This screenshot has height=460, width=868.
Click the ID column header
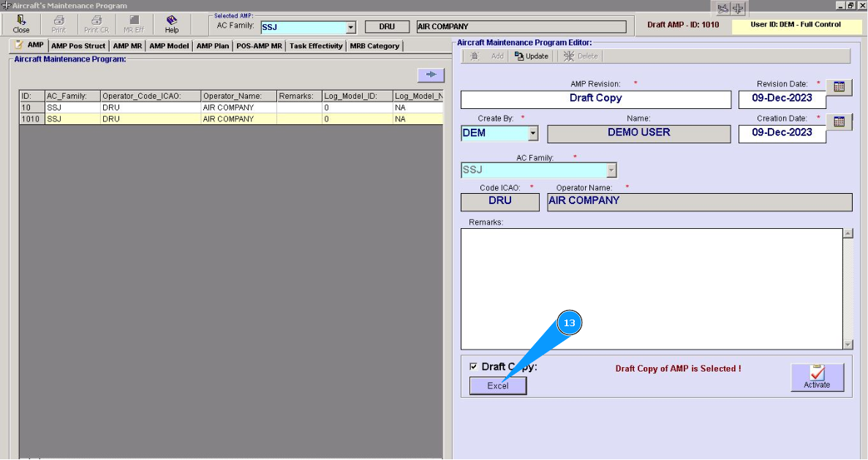32,96
